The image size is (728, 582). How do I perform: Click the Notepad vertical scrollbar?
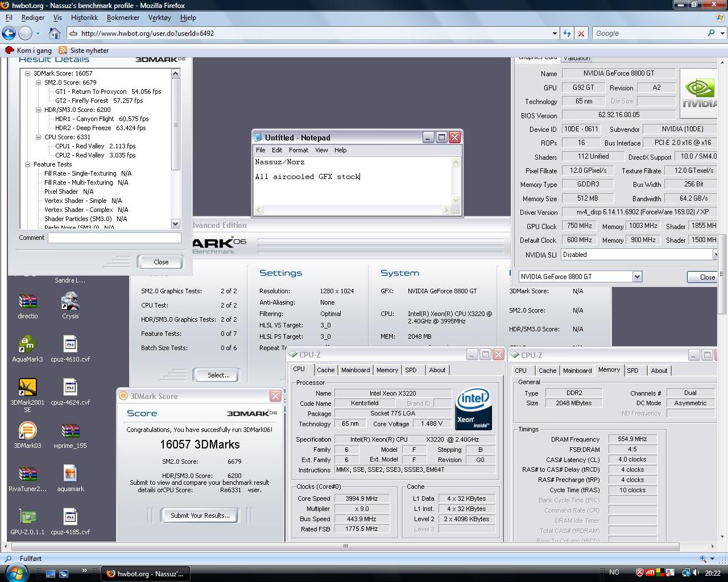(x=456, y=180)
